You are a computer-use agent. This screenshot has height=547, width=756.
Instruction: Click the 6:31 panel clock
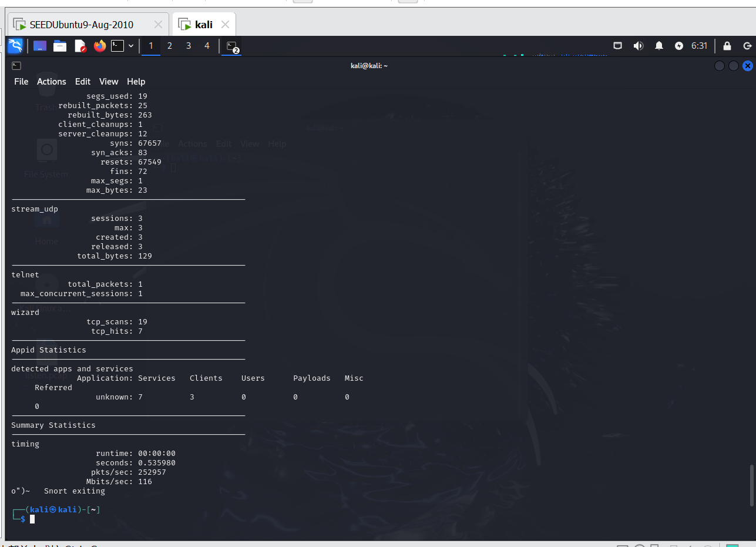point(699,46)
